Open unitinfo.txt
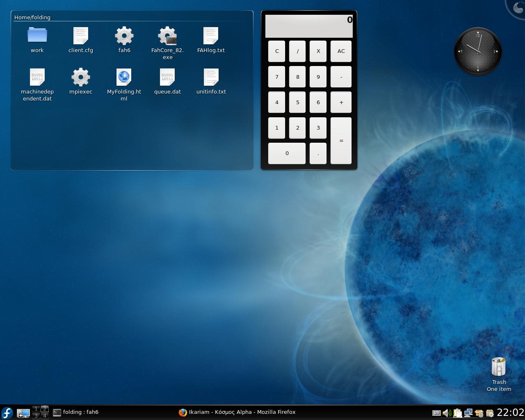Viewport: 525px width, 420px height. [x=211, y=77]
